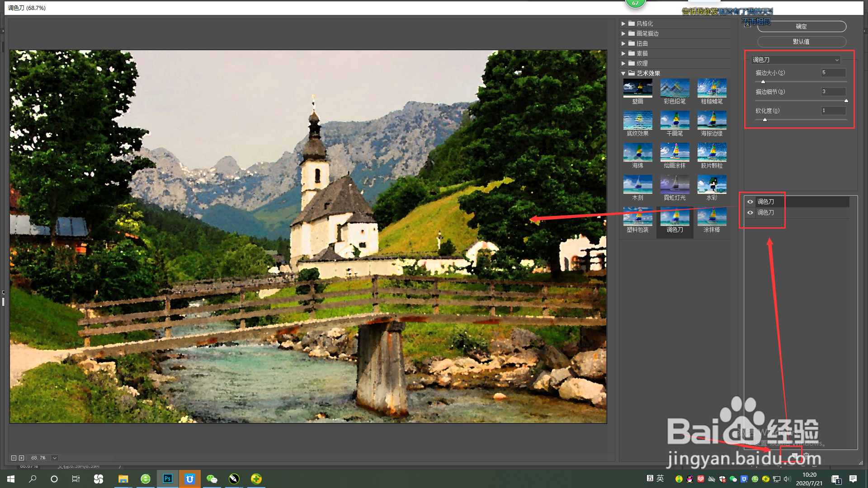Open File Explorer from the taskbar
The image size is (868, 488).
pos(123,479)
